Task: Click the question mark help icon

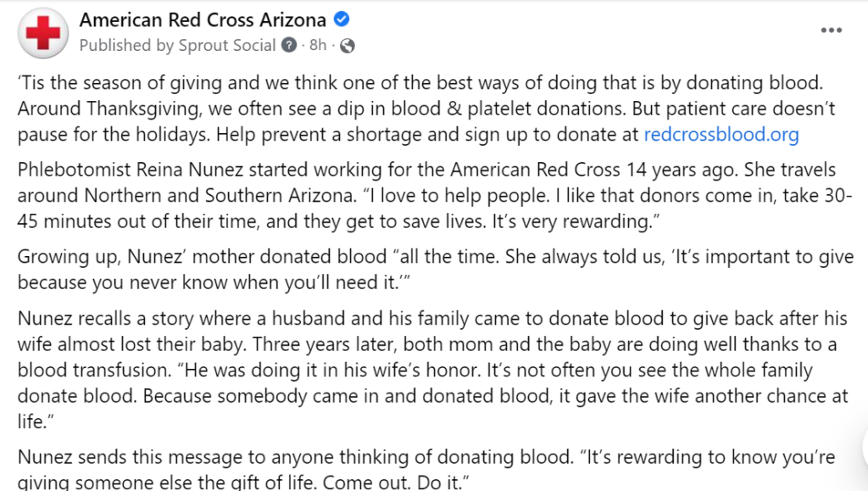Action: click(289, 45)
